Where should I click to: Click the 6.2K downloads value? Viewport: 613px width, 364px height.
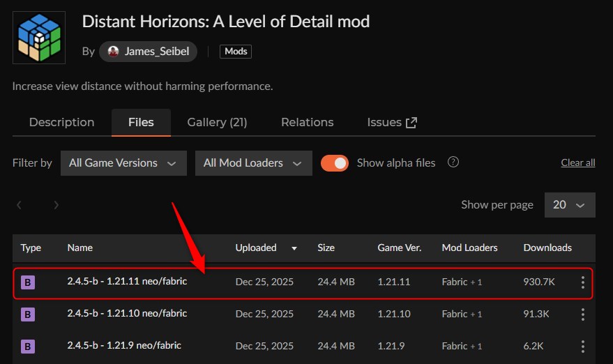[533, 347]
